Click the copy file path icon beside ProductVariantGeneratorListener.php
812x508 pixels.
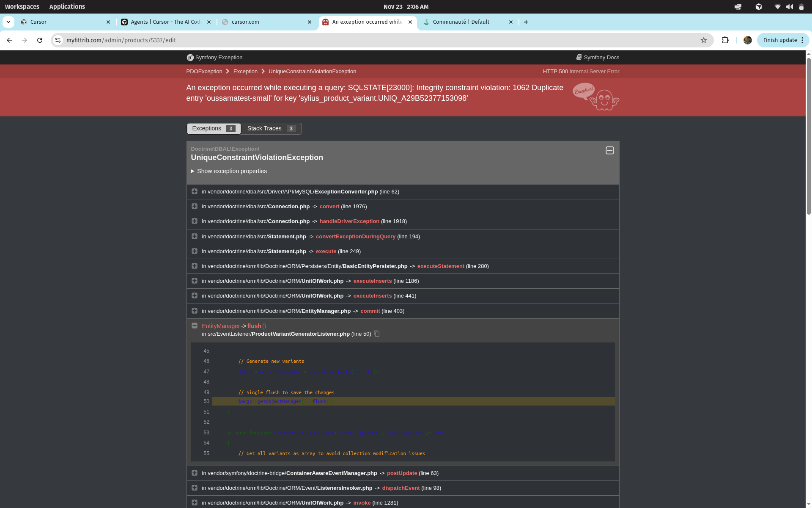(377, 334)
